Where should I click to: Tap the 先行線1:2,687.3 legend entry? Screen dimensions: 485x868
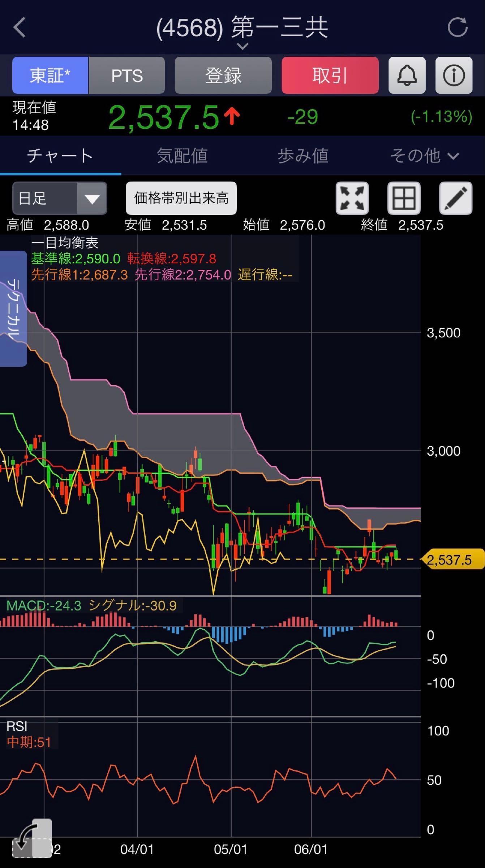pos(80,275)
